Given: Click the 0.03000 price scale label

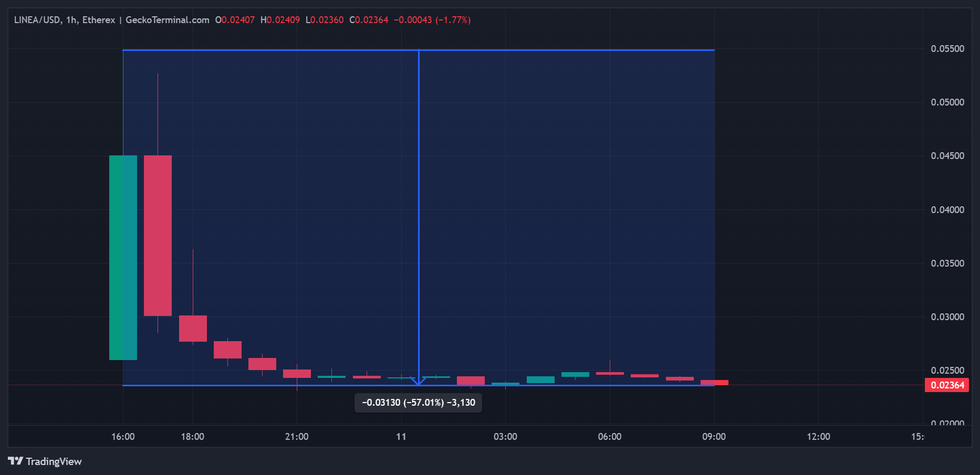Looking at the screenshot, I should tap(947, 317).
